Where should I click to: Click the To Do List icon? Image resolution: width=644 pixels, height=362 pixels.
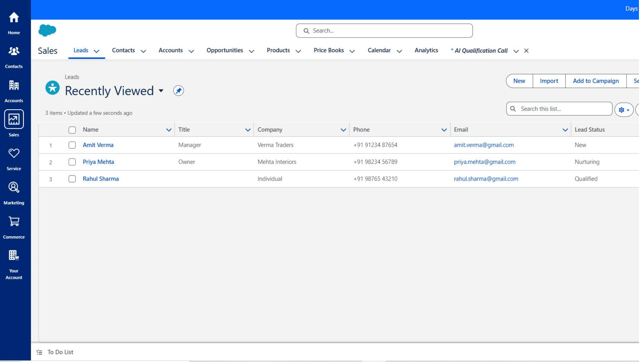39,352
